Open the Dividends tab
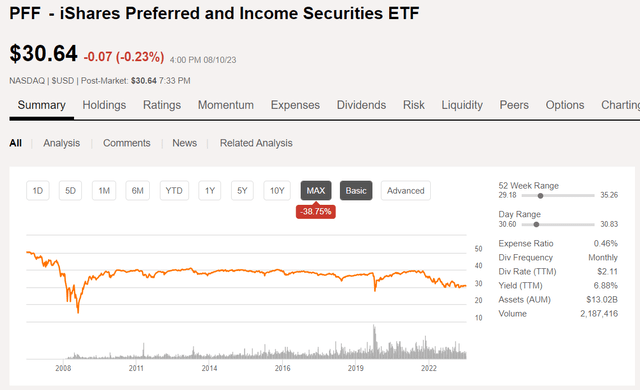Screen dimensions: 640x390 [361, 105]
